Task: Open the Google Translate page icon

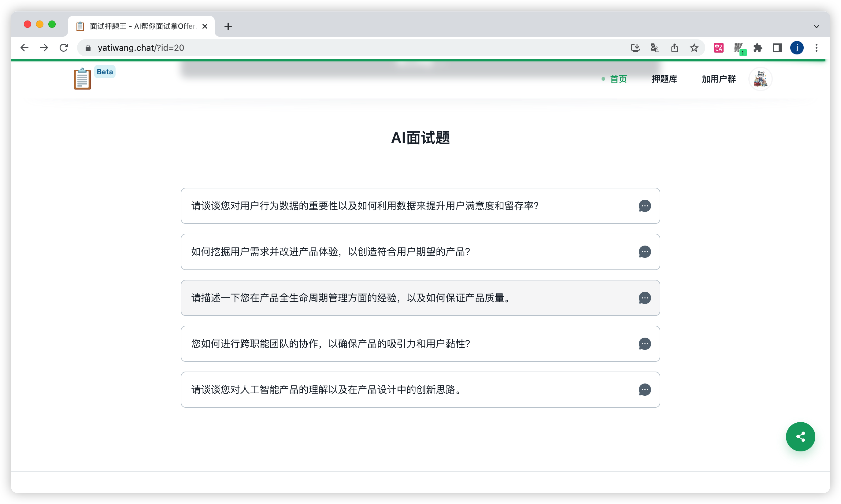Action: pyautogui.click(x=654, y=48)
